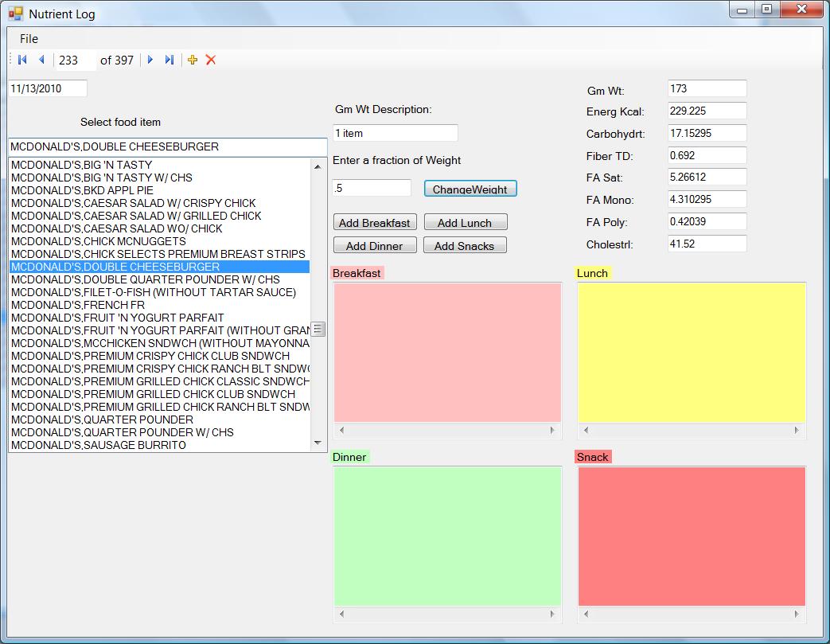The height and width of the screenshot is (644, 830).
Task: Select MCDONALD'S,DOUBLE QUARTER POUNDER W/ CHS
Action: tap(160, 279)
